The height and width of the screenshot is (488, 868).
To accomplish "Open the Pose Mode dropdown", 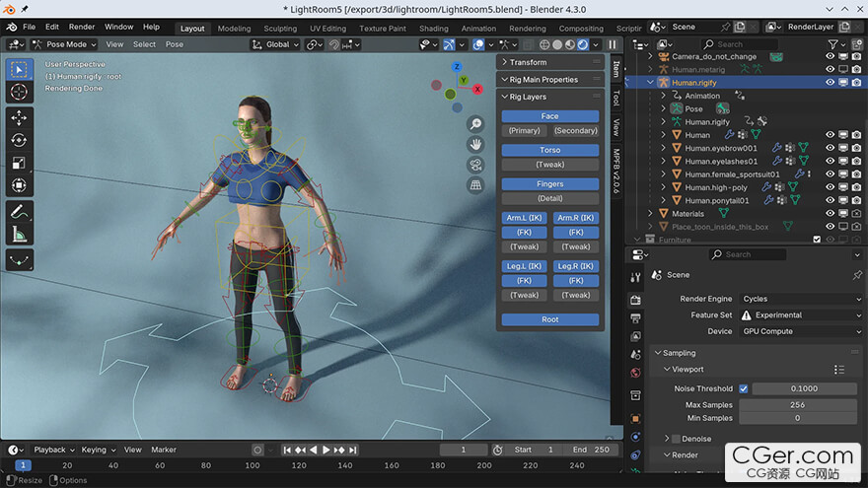I will click(64, 44).
